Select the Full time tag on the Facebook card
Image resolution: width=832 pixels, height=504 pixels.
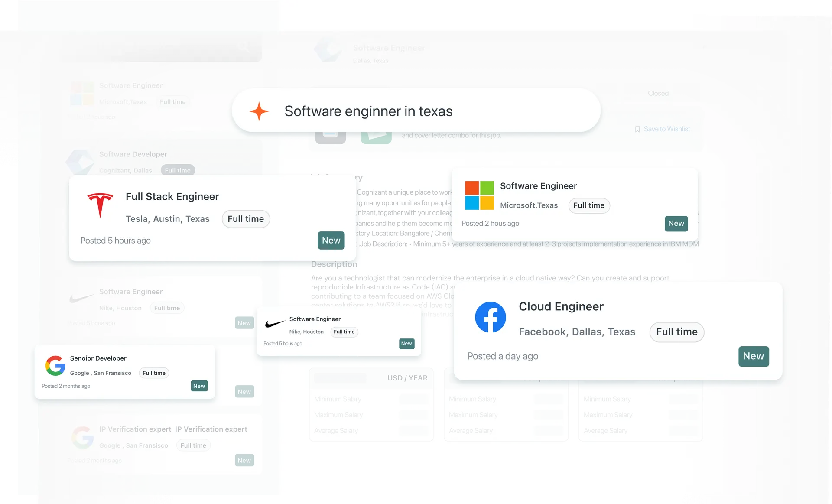pyautogui.click(x=677, y=332)
